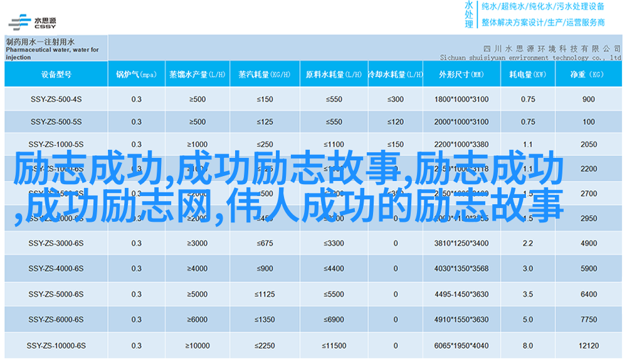
Task: Click the ≤3300 raw water cell
Action: [334, 243]
